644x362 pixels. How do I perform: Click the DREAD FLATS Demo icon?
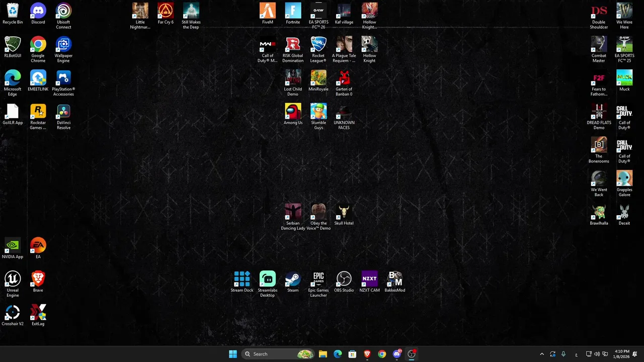click(x=599, y=117)
